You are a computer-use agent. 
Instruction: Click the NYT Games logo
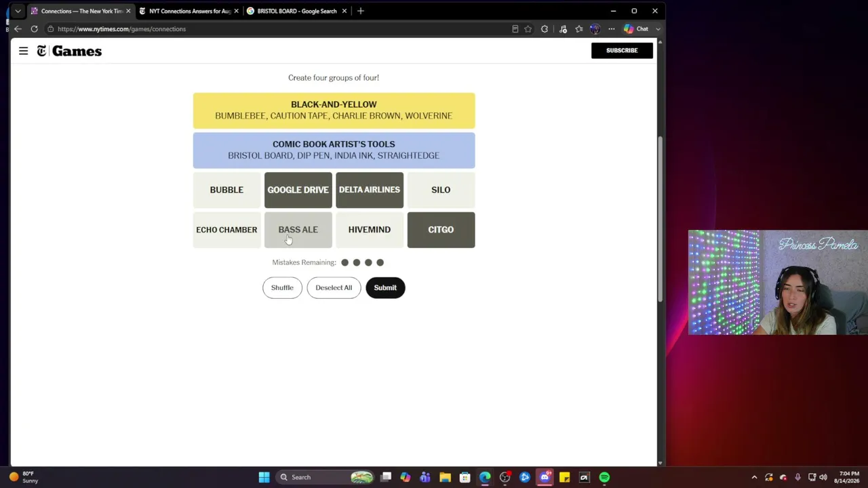[69, 51]
